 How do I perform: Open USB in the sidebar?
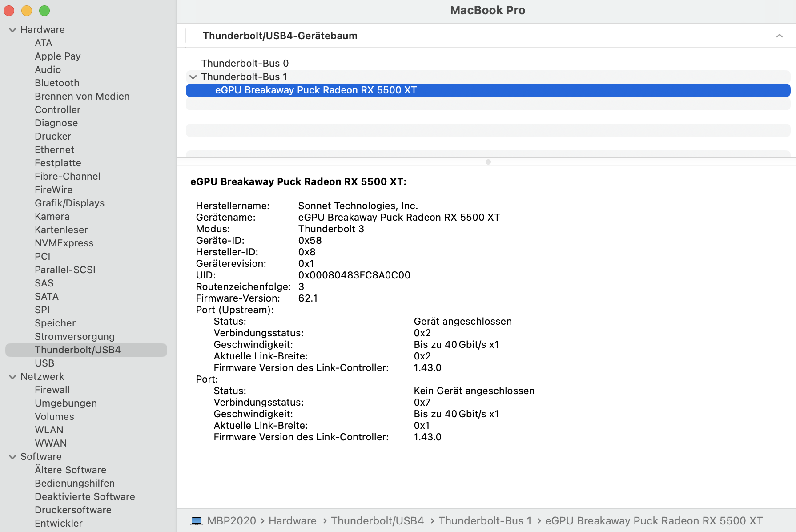click(44, 363)
